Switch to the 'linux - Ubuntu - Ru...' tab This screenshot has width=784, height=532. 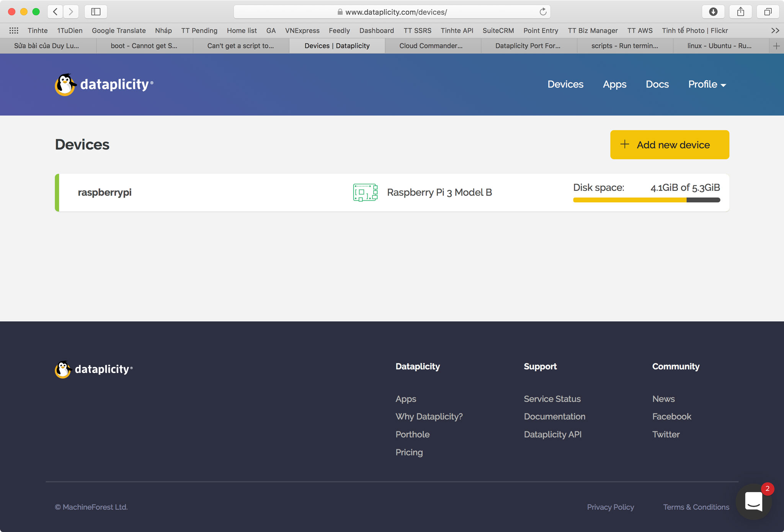[721, 46]
